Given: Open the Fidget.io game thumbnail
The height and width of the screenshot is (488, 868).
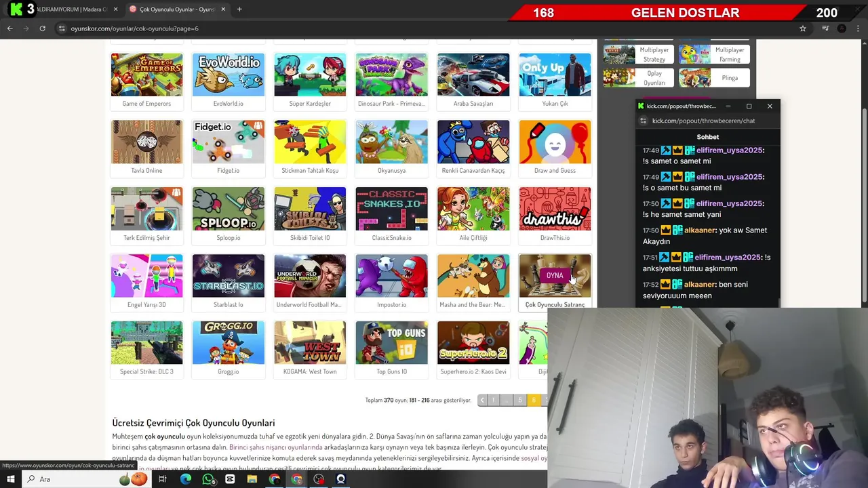Looking at the screenshot, I should coord(228,142).
